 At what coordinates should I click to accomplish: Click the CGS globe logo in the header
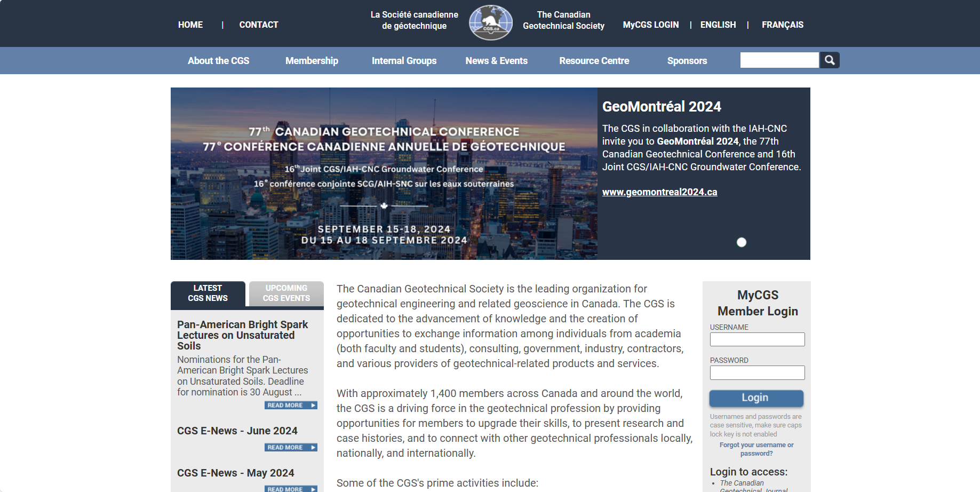490,22
